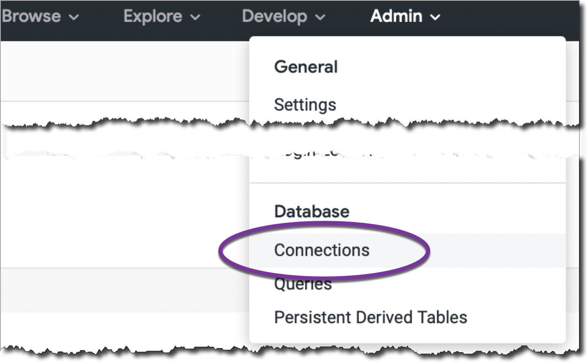588x364 pixels.
Task: Collapse the Admin menu using its chevron
Action: [436, 17]
